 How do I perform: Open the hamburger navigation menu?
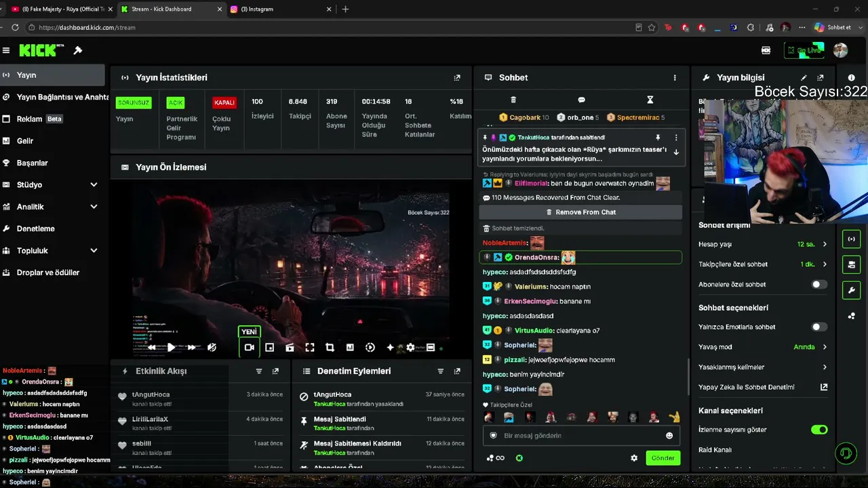click(6, 50)
